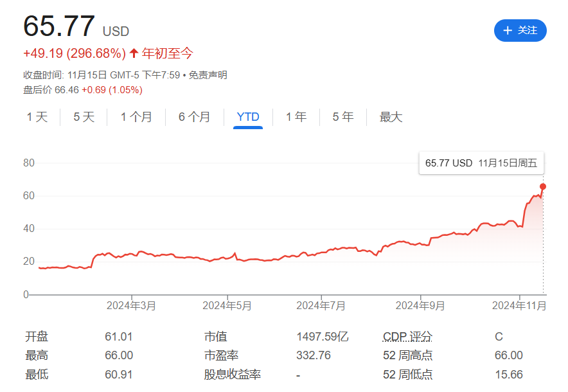Select the YTD tab

point(248,117)
